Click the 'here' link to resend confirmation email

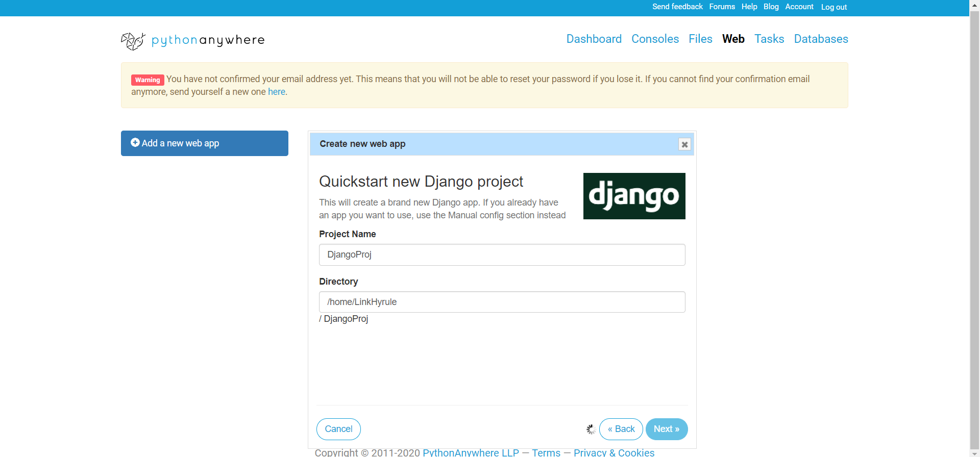point(277,92)
